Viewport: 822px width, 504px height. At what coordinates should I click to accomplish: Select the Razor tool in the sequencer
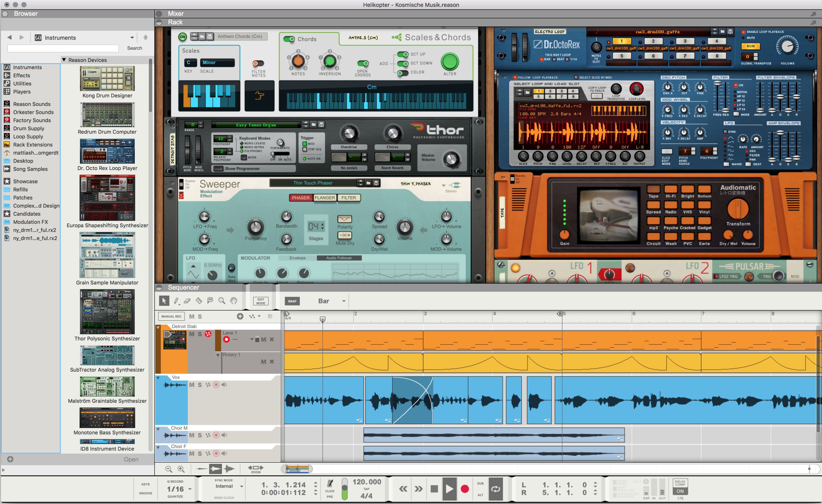point(198,300)
